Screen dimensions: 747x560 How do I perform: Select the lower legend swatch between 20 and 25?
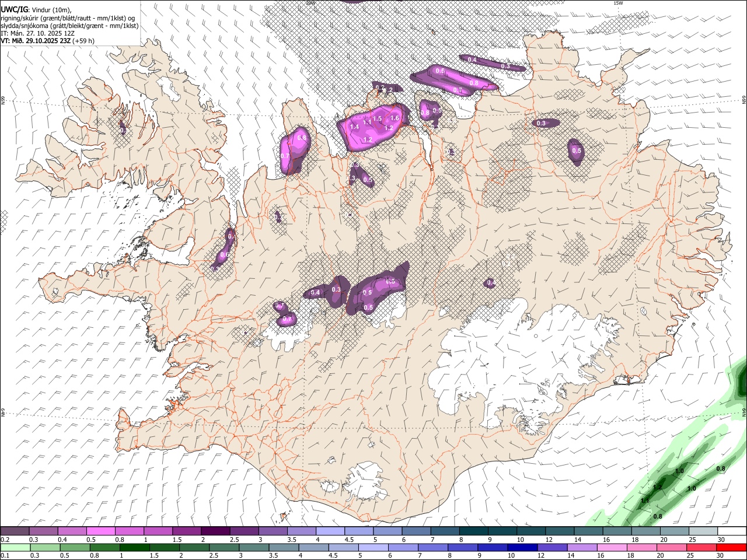[671, 547]
